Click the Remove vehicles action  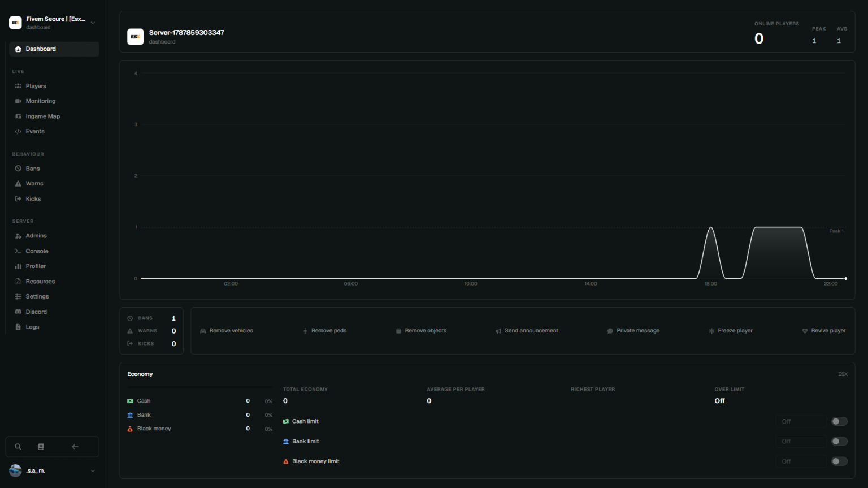(227, 331)
